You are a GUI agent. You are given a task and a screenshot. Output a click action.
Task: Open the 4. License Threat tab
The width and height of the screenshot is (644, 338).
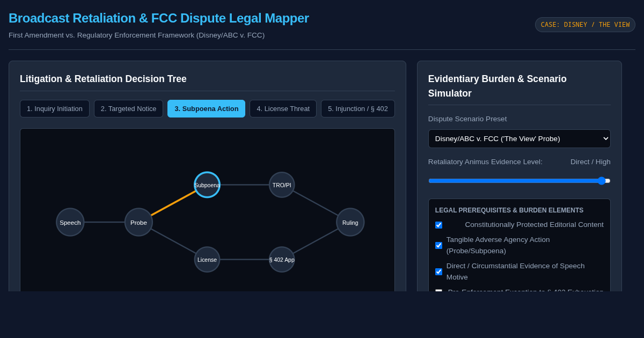tap(283, 108)
